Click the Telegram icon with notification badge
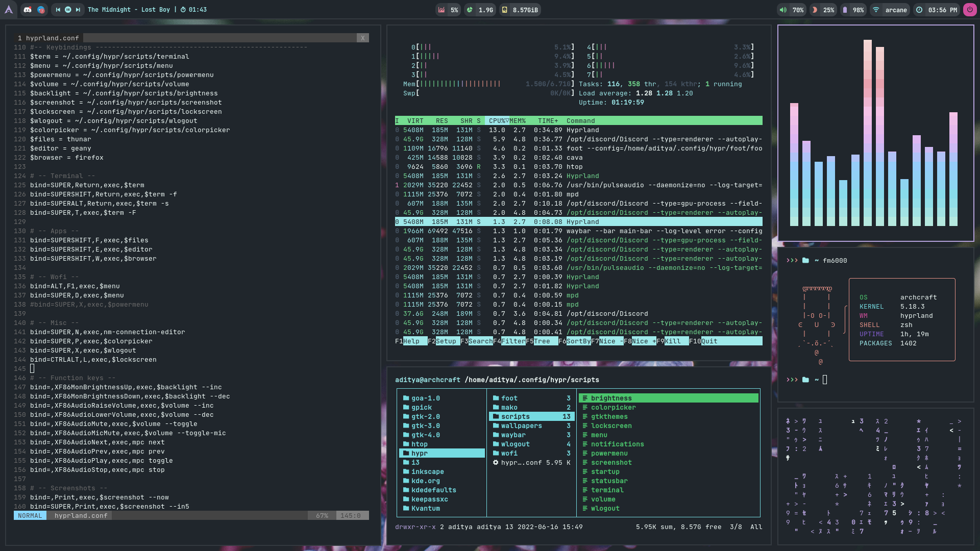Screen dimensions: 980x551 tap(41, 10)
